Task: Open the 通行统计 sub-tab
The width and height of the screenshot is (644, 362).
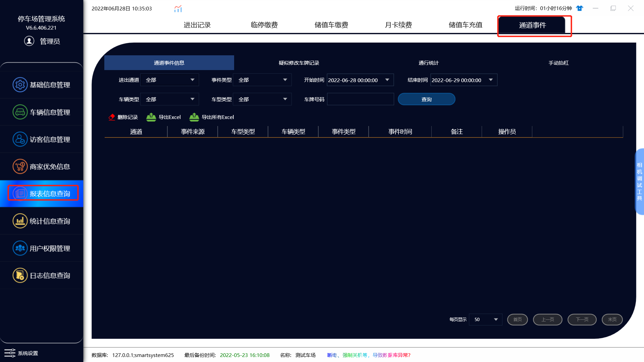Action: point(429,63)
